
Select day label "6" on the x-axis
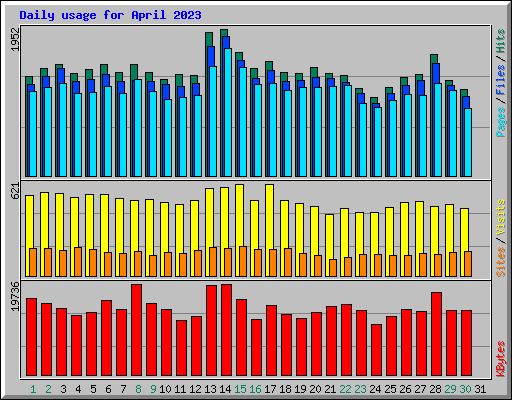point(108,389)
